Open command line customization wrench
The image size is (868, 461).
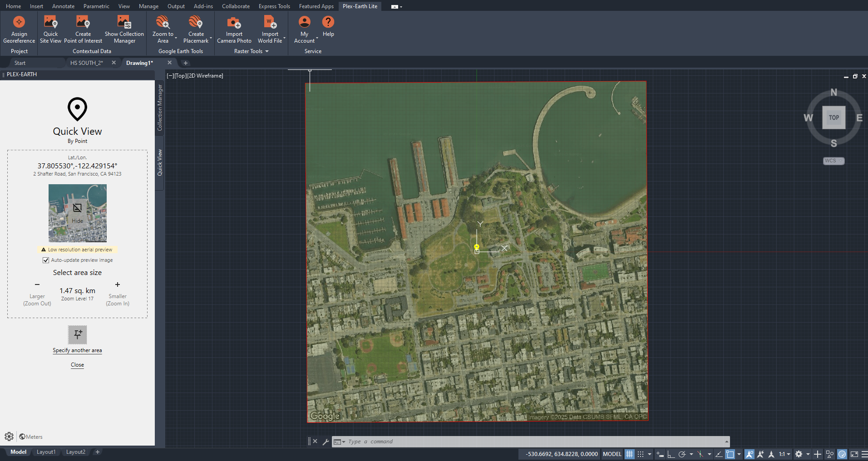pyautogui.click(x=325, y=441)
